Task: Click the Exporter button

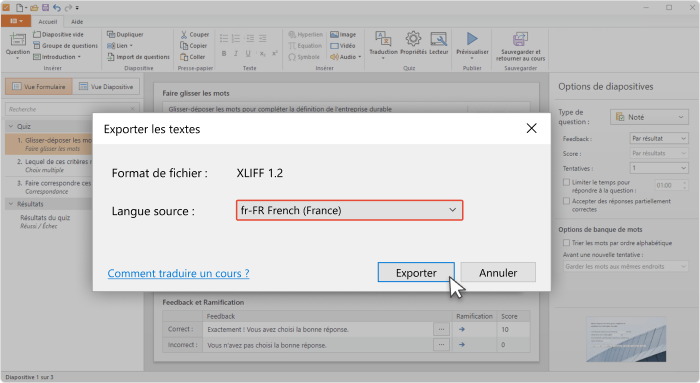Action: pos(416,272)
